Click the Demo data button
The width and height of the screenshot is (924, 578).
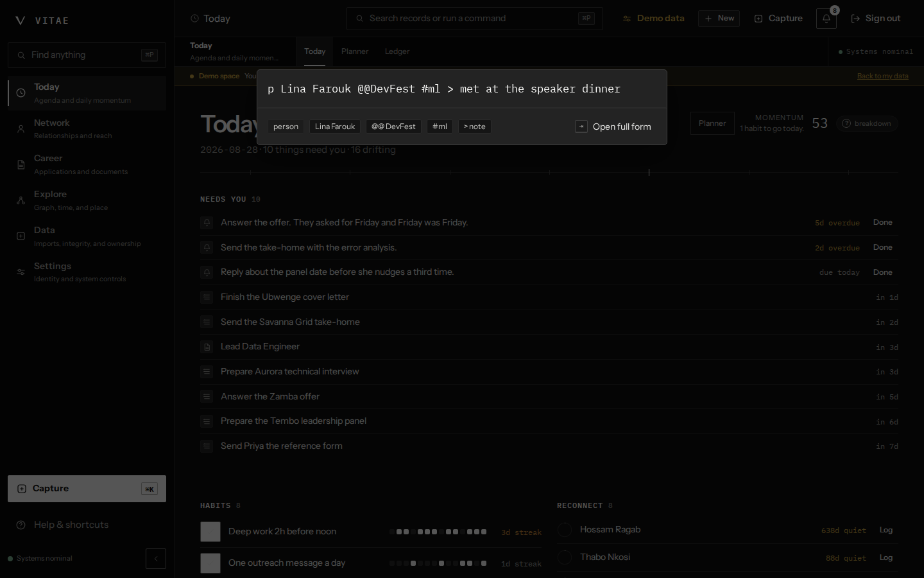tap(653, 19)
